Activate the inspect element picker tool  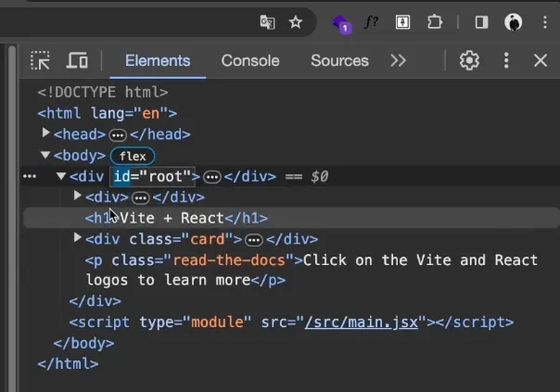click(x=40, y=60)
